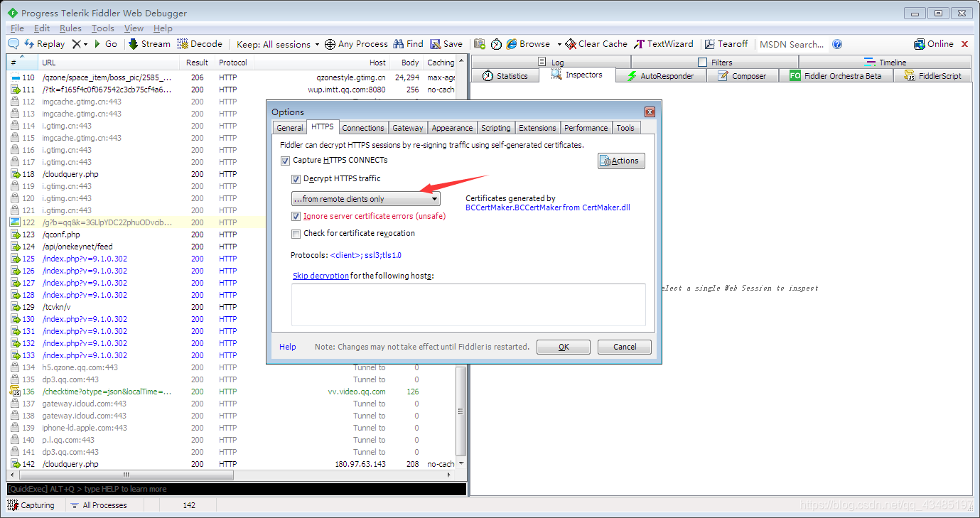980x518 pixels.
Task: Click the Online status indicator
Action: (934, 44)
